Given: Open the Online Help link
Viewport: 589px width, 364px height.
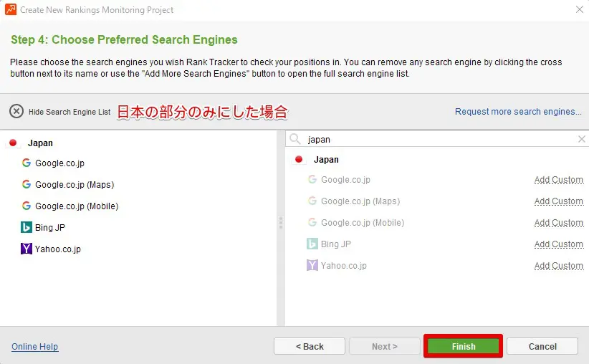Looking at the screenshot, I should (34, 347).
